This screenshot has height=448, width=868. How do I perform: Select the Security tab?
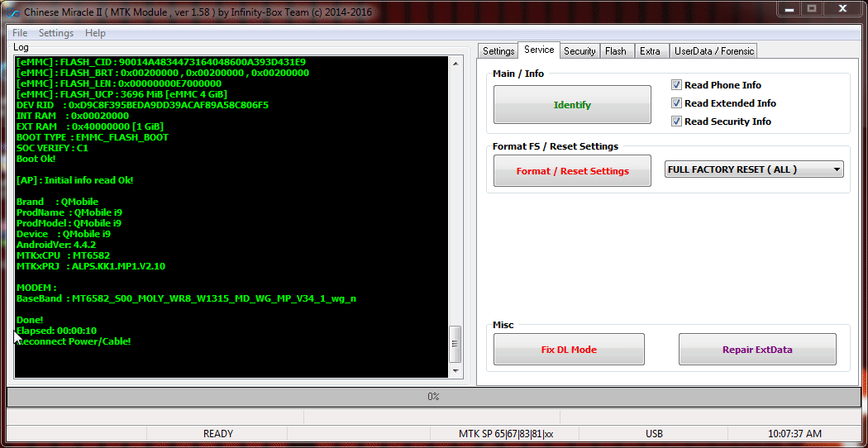point(579,51)
